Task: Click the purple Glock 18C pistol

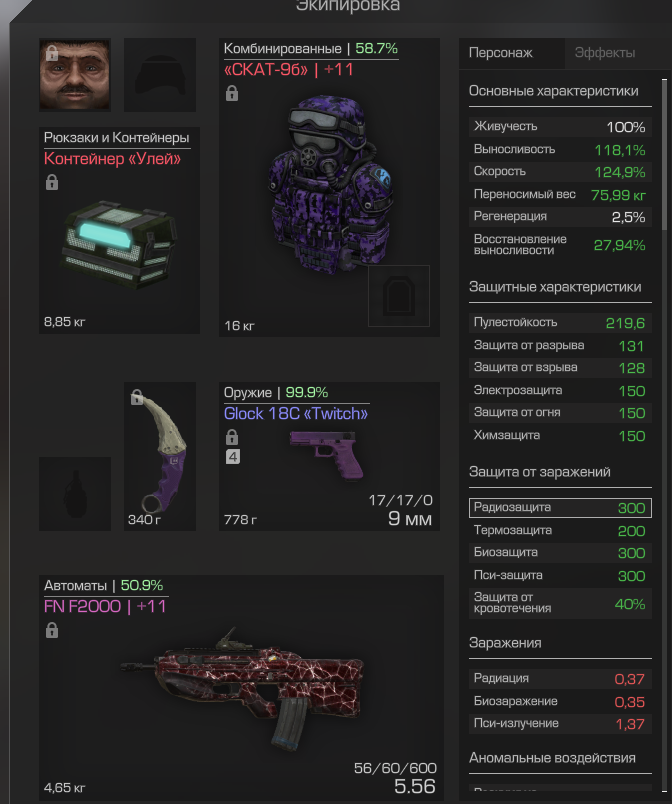Action: 328,454
